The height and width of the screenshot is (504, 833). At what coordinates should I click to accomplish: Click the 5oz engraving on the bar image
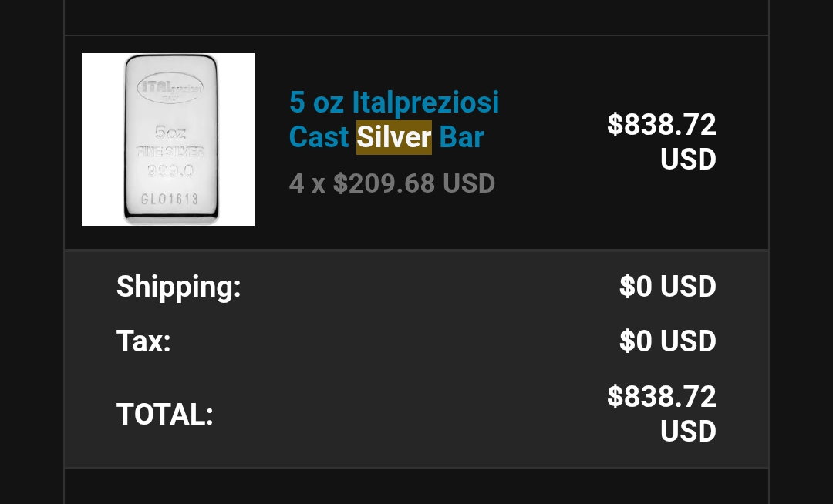point(170,132)
